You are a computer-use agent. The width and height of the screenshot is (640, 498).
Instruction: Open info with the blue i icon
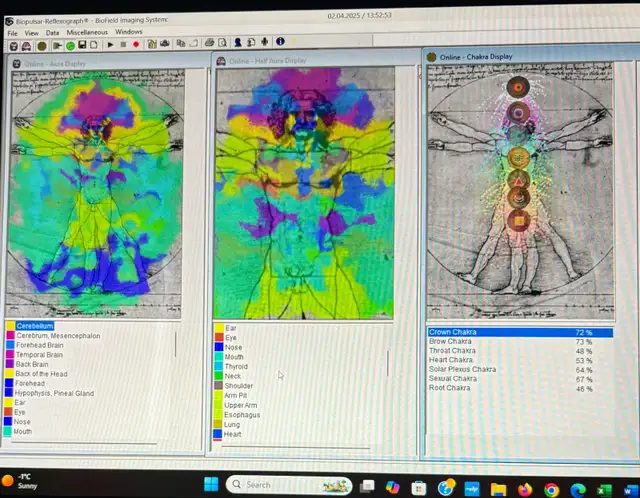280,41
